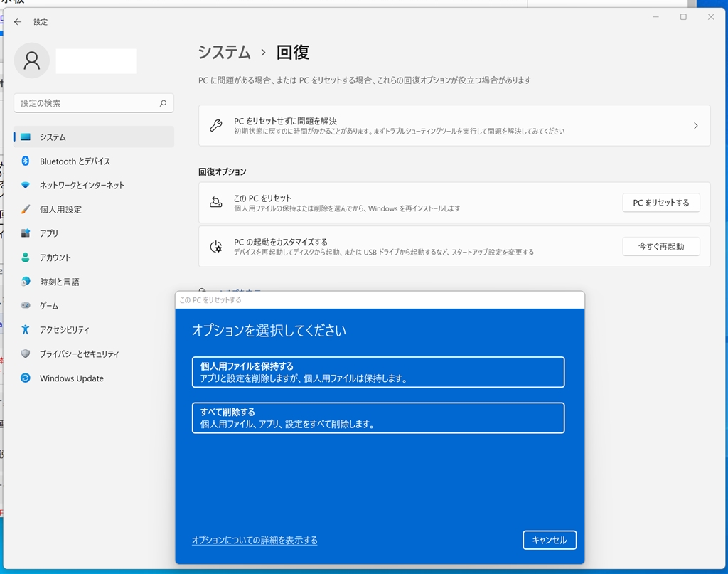728x574 pixels.
Task: Open アクセシビリティ settings
Action: point(94,330)
